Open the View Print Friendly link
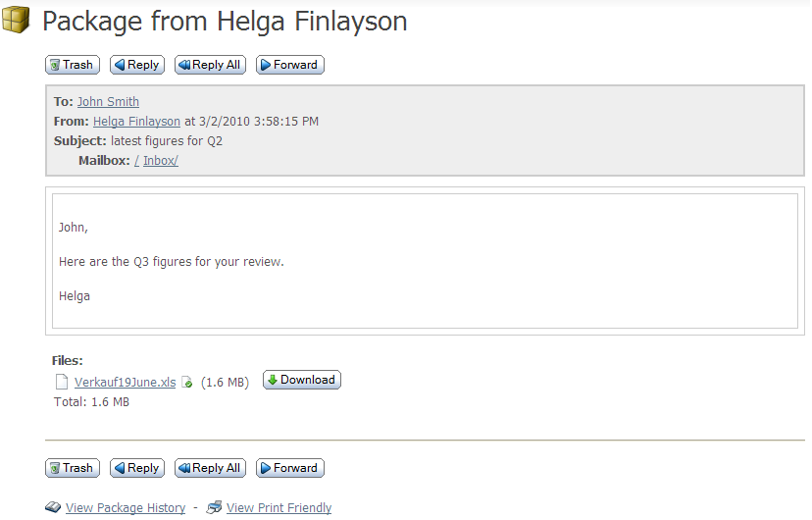This screenshot has height=520, width=812. 279,508
